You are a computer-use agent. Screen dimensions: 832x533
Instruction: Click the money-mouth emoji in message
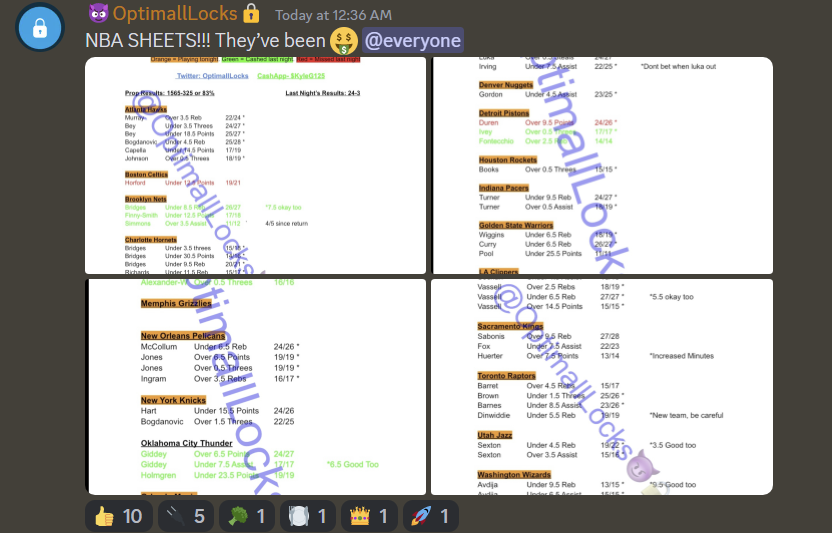343,41
